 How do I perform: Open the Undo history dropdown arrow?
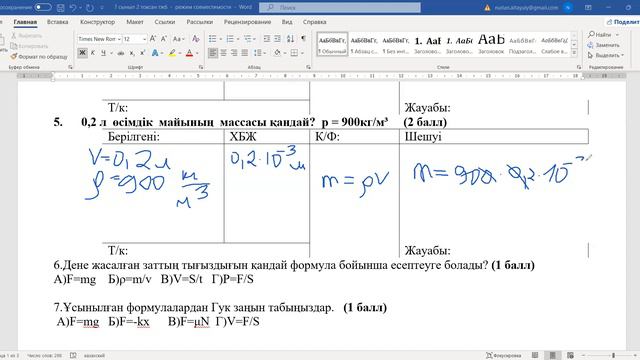coord(80,7)
